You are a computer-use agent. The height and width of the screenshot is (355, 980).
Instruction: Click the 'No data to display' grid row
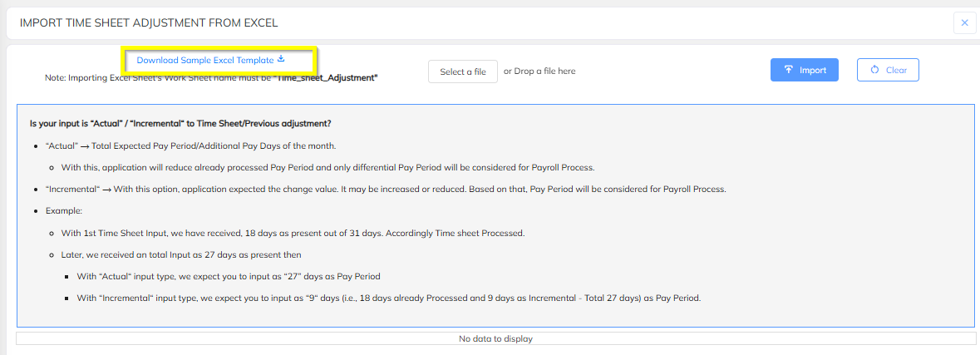(495, 338)
